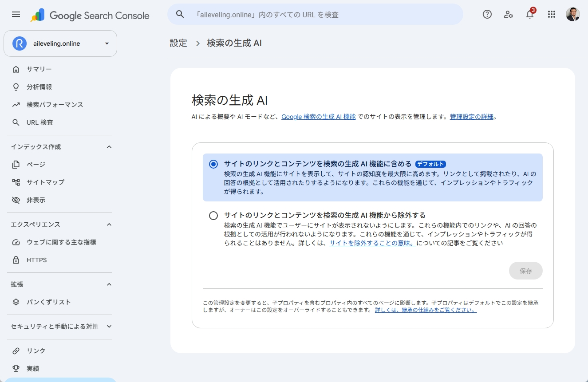588x382 pixels.
Task: Click the 保存 button
Action: (x=526, y=271)
